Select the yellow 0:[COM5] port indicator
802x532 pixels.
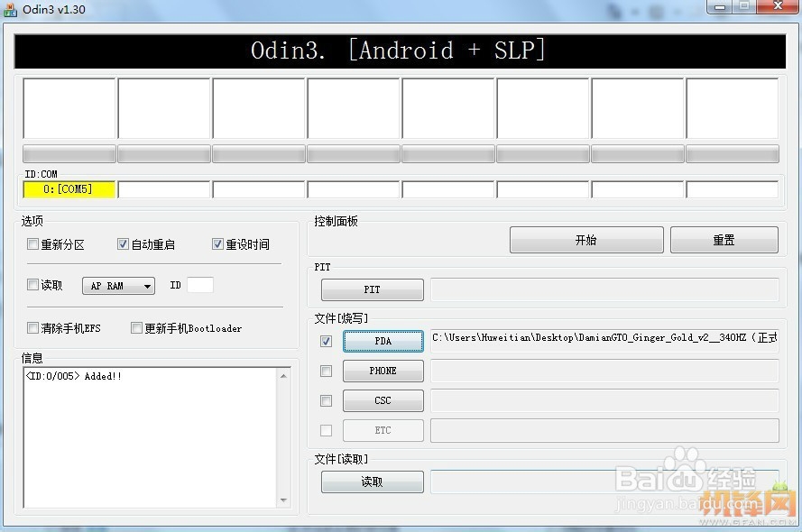click(x=69, y=189)
